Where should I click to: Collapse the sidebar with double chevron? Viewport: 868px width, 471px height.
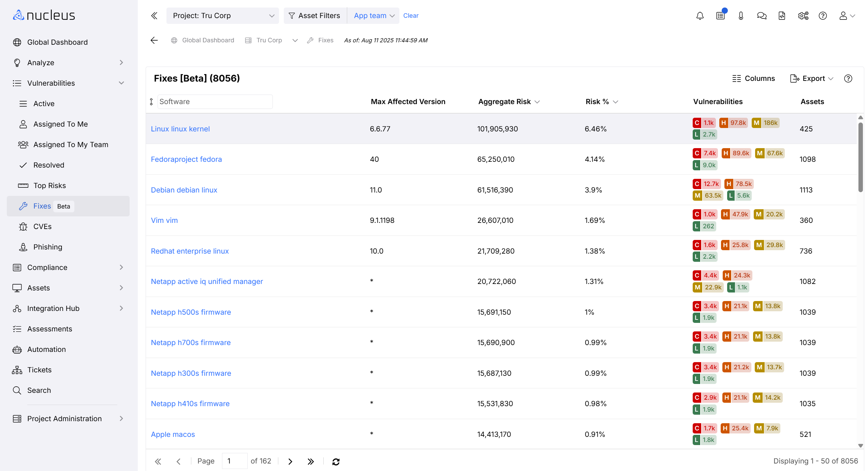pyautogui.click(x=154, y=16)
